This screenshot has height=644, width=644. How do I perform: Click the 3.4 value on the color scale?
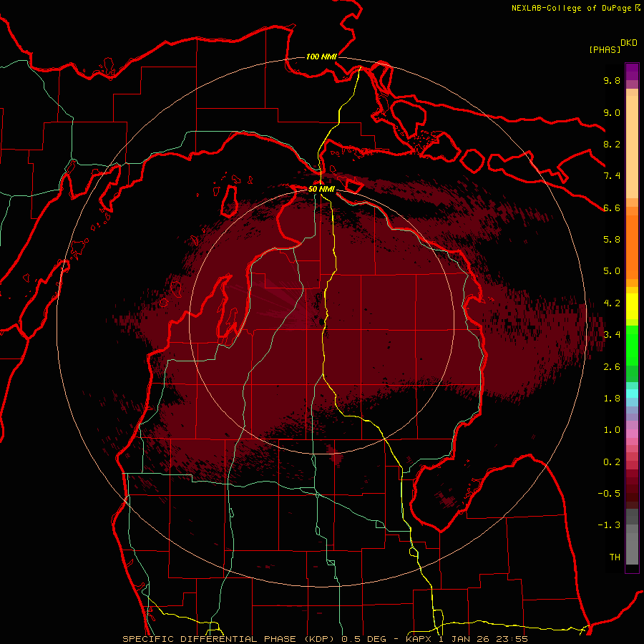click(612, 335)
